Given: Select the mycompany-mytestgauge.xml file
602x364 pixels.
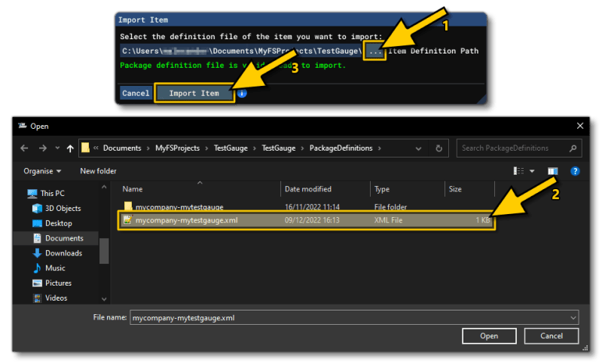Looking at the screenshot, I should pos(307,220).
